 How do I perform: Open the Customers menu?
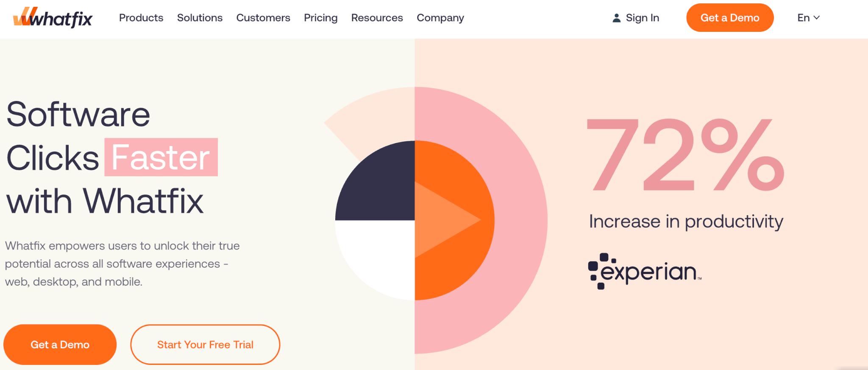point(263,18)
